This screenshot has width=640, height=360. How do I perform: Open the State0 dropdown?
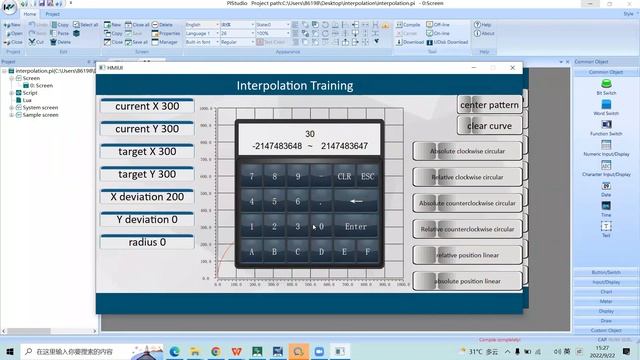(273, 24)
